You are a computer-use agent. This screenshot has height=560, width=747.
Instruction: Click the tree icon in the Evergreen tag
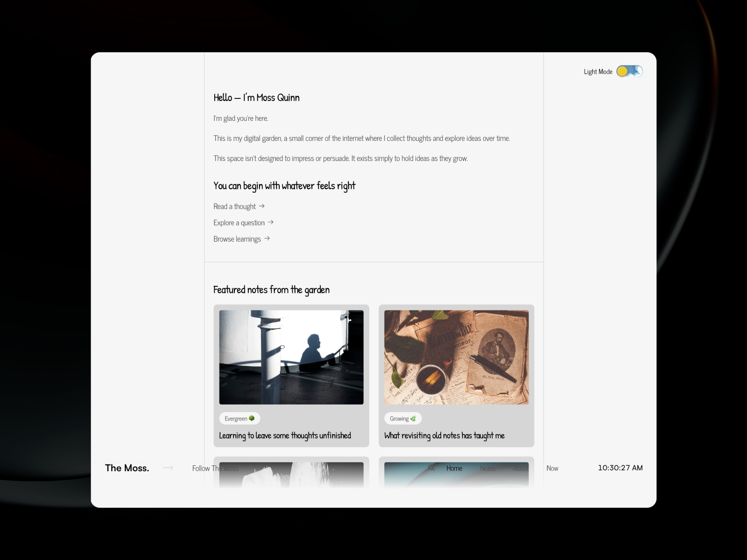(252, 419)
